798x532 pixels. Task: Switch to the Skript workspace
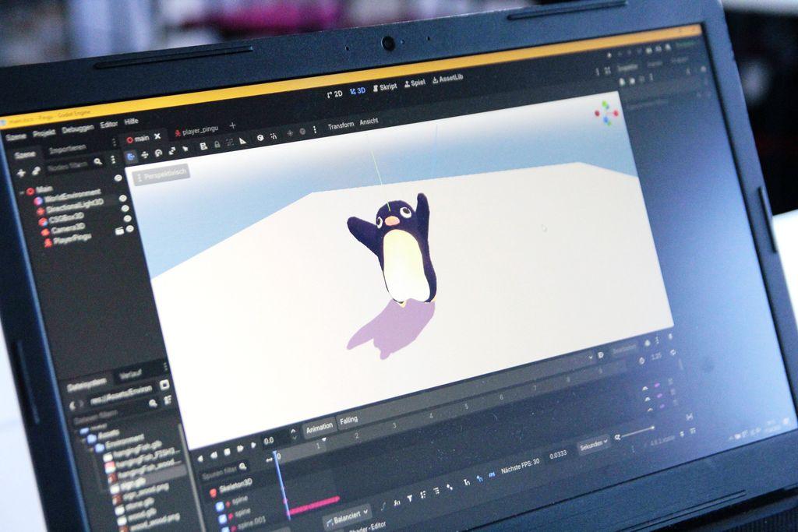[x=385, y=87]
